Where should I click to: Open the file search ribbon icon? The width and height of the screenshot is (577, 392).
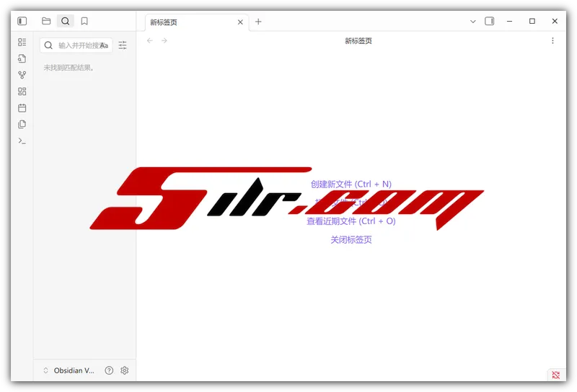tap(22, 58)
